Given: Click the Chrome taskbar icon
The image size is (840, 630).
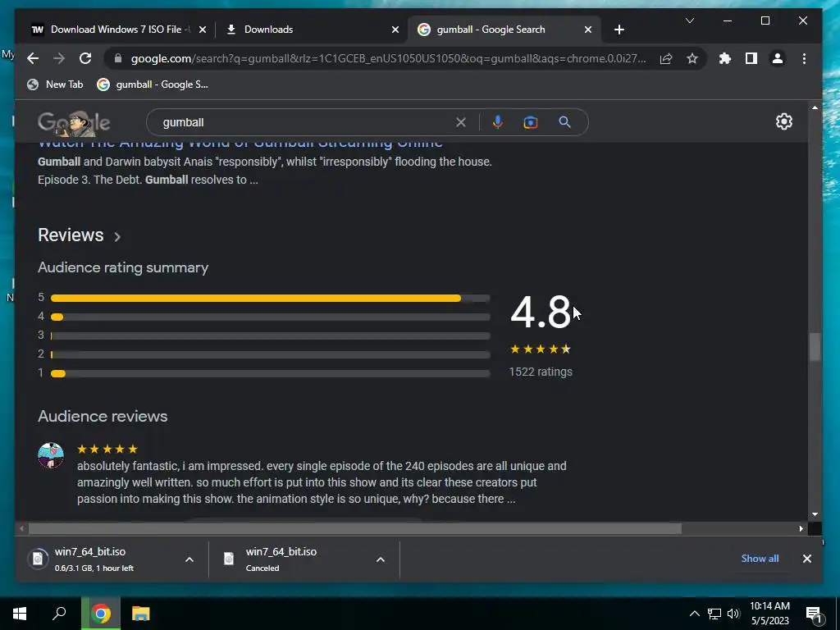Looking at the screenshot, I should [x=100, y=614].
